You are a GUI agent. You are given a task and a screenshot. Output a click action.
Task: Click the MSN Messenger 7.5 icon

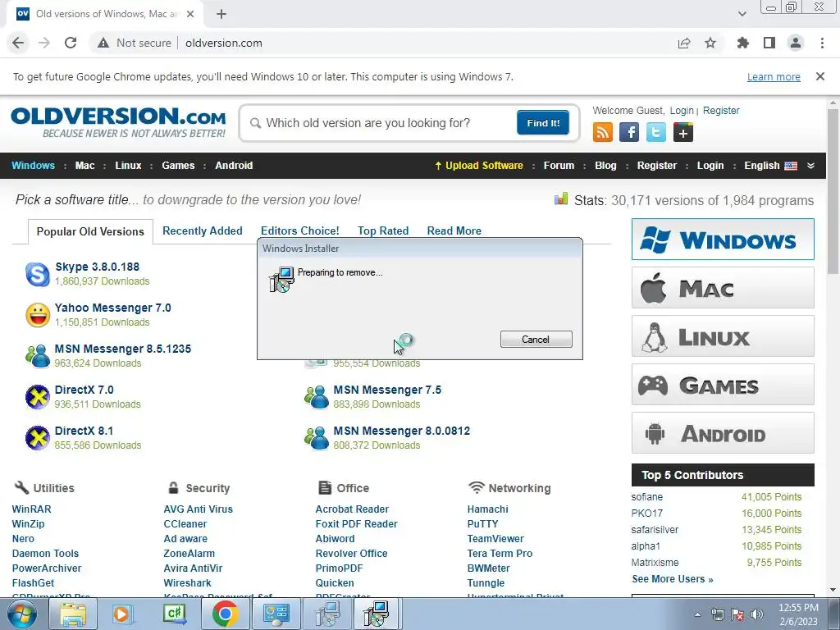point(317,397)
